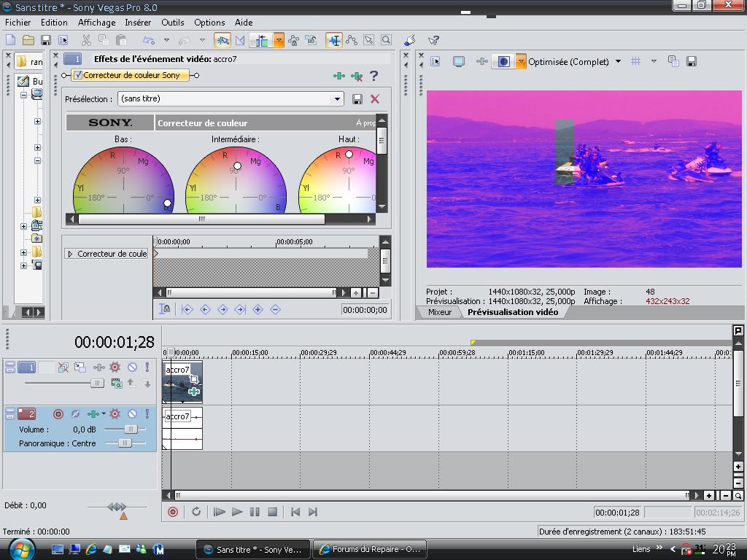Open a project with the folder icon
Screen dimensions: 747x560
pyautogui.click(x=28, y=41)
